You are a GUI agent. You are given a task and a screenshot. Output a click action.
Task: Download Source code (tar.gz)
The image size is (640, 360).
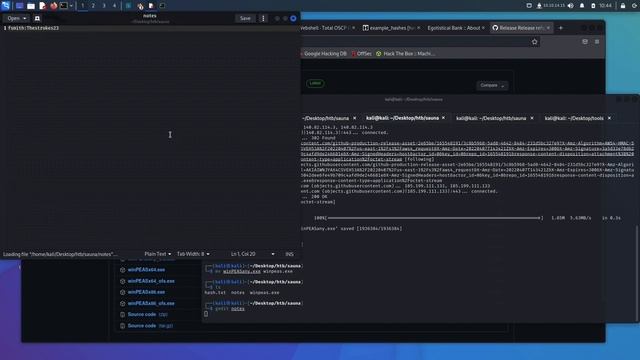pos(150,326)
